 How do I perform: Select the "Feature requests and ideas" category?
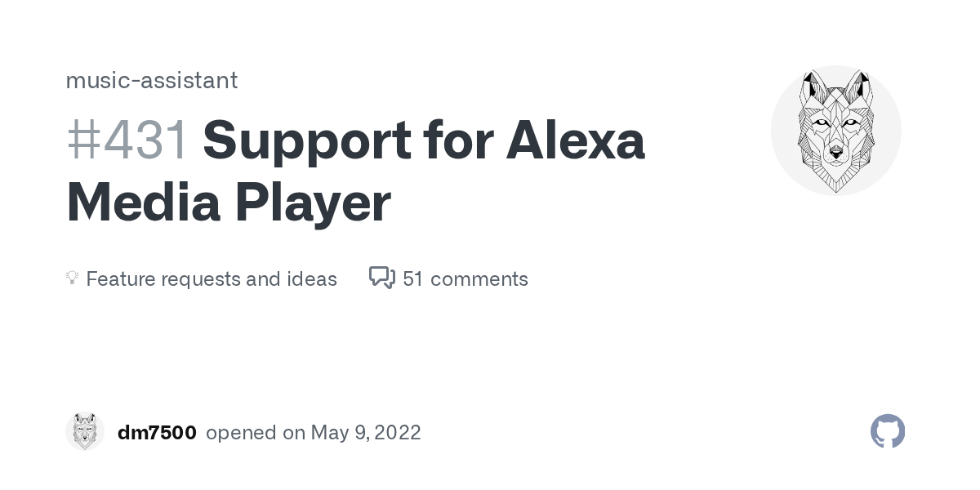tap(211, 279)
